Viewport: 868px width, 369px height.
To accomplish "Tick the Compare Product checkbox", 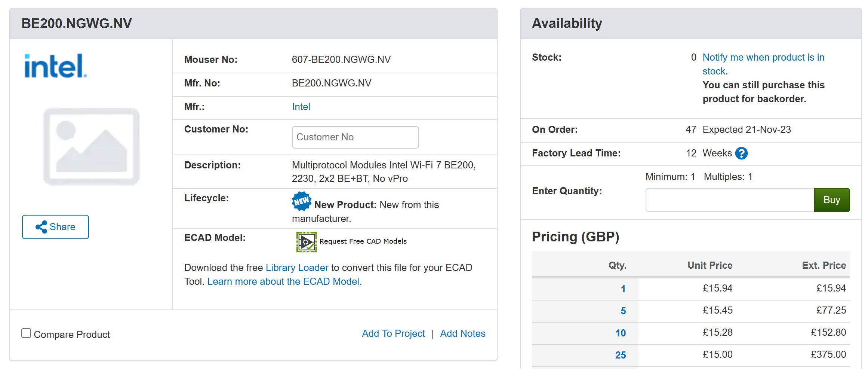I will (26, 333).
